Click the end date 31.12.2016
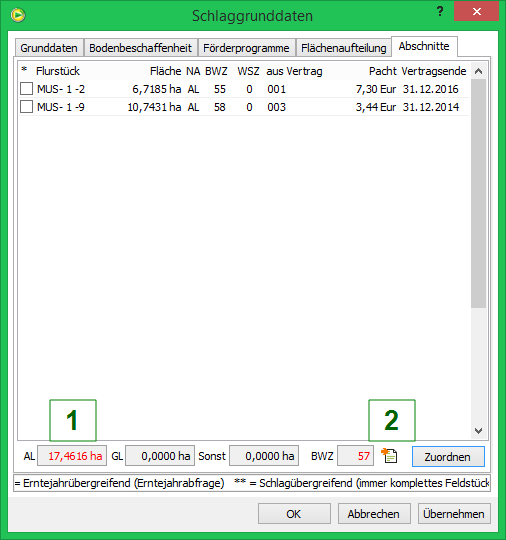The image size is (506, 540). (431, 89)
